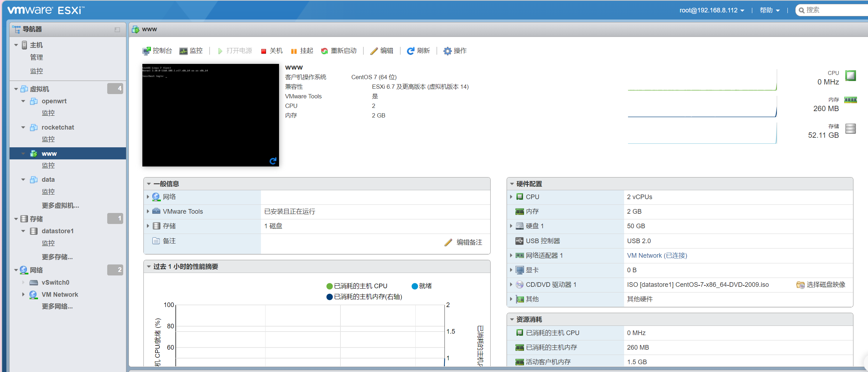Click the grayed 打开电源 power on button
Image resolution: width=868 pixels, height=372 pixels.
(x=235, y=51)
